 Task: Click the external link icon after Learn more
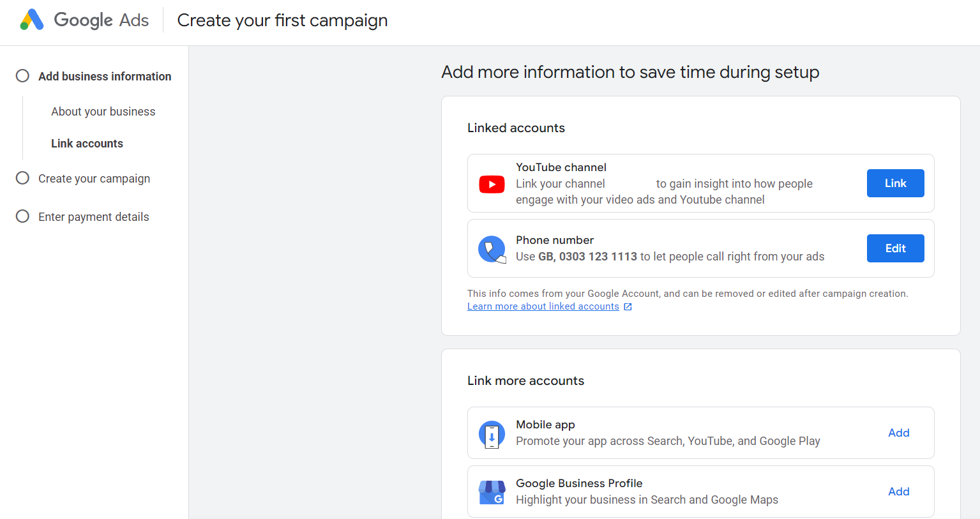[628, 306]
